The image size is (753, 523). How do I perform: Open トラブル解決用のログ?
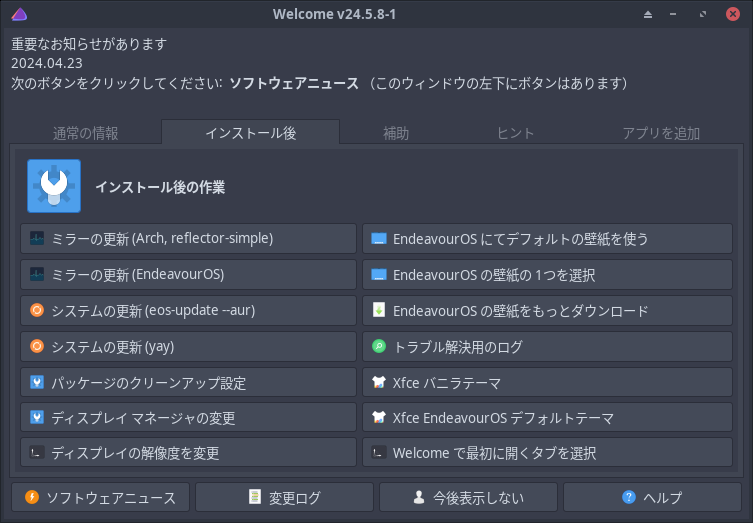(547, 346)
